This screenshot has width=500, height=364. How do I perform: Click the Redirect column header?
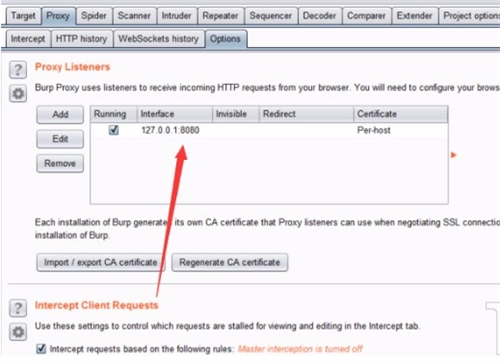(x=306, y=114)
